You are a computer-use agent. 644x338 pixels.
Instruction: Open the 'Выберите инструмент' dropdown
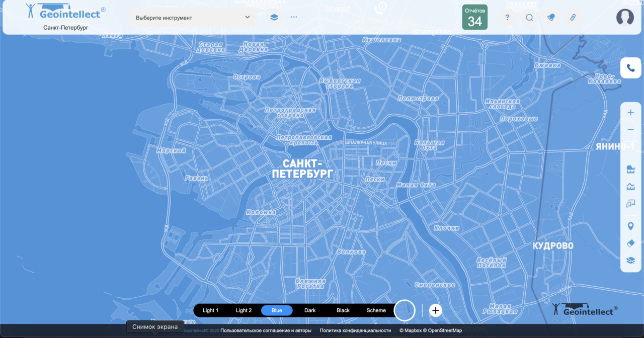click(x=193, y=18)
